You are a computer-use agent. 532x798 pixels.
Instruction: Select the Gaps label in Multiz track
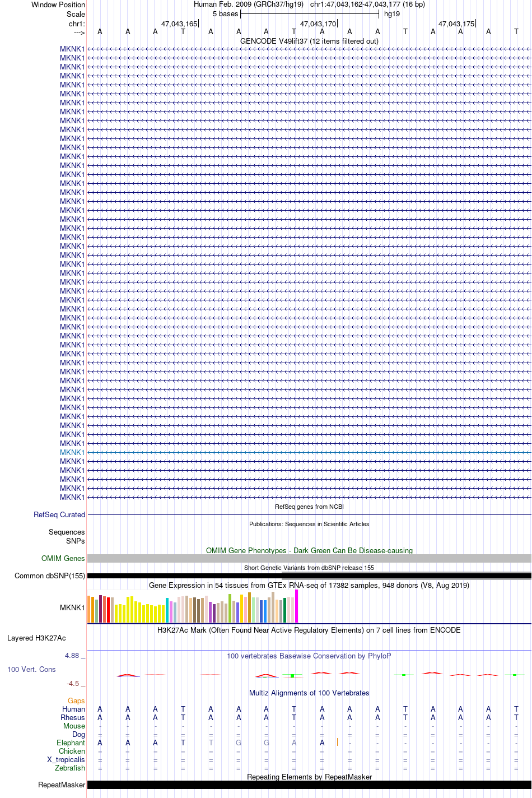pyautogui.click(x=76, y=700)
